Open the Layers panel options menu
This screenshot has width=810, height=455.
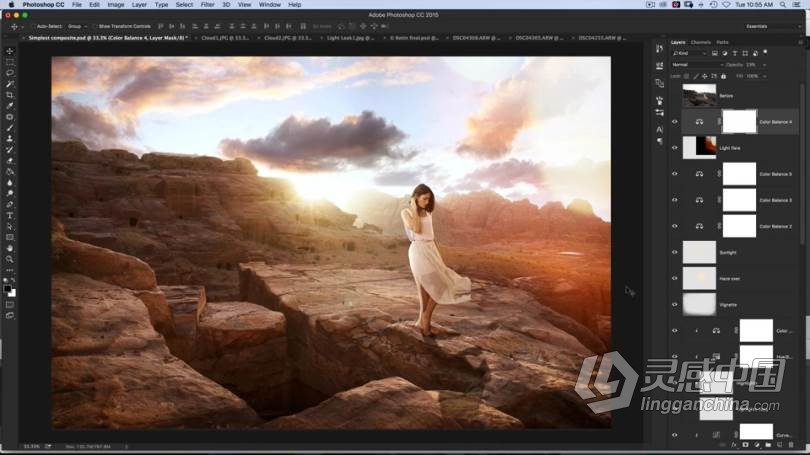point(800,42)
